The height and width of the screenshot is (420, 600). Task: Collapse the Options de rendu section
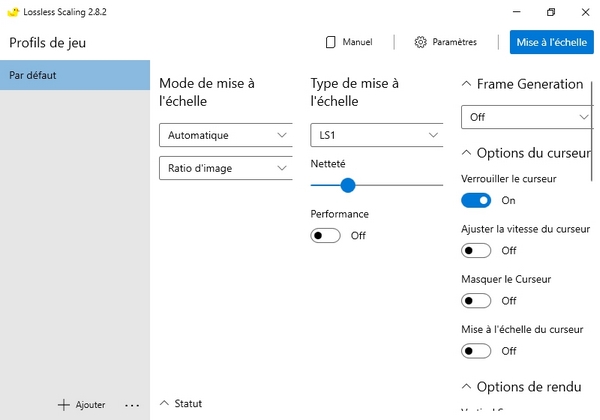pos(466,386)
